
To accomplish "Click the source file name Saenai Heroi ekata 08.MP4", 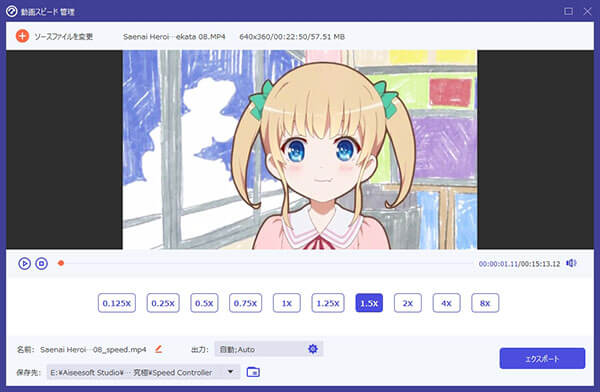I will (174, 37).
